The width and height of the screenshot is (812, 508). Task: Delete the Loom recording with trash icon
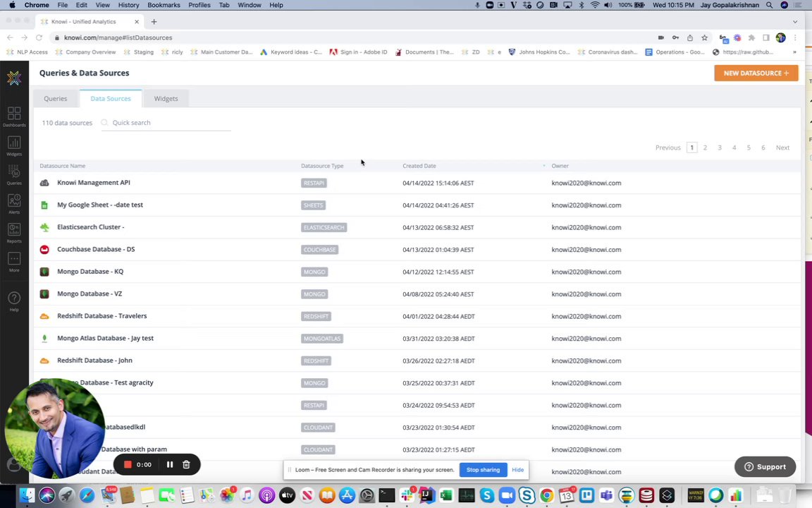[186, 464]
